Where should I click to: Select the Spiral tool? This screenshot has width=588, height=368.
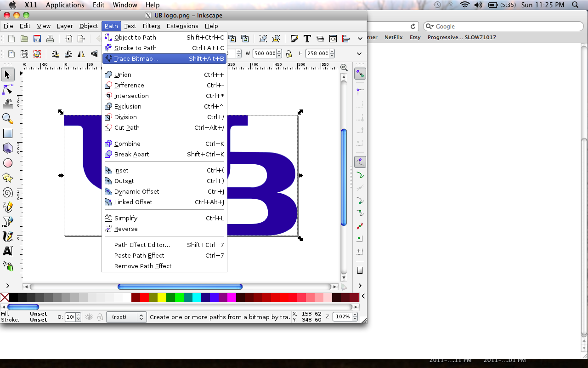point(8,192)
